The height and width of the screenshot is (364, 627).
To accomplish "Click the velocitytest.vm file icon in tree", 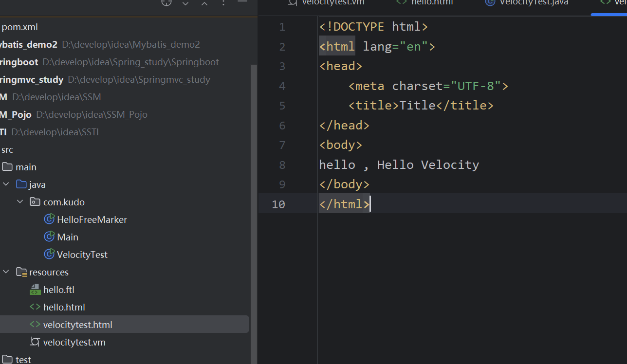I will pyautogui.click(x=35, y=342).
